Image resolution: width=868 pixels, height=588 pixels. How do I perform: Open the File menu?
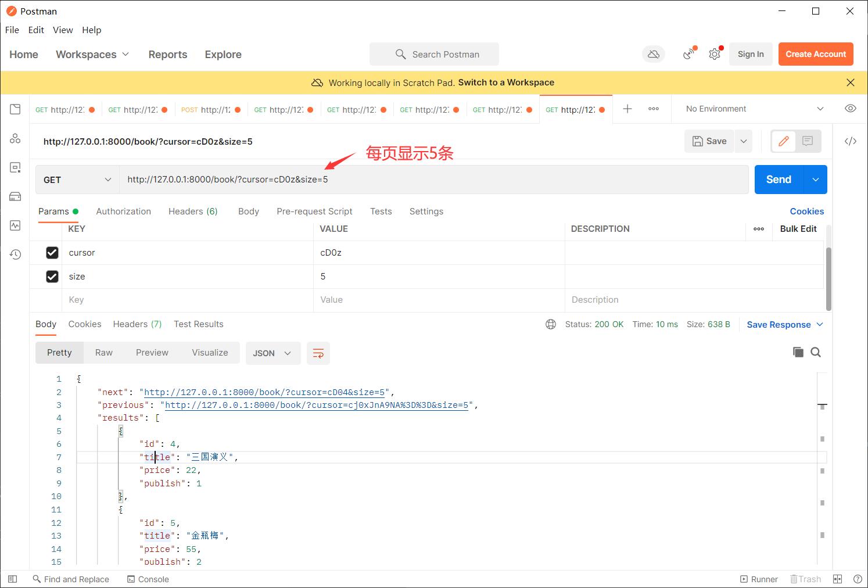point(12,30)
